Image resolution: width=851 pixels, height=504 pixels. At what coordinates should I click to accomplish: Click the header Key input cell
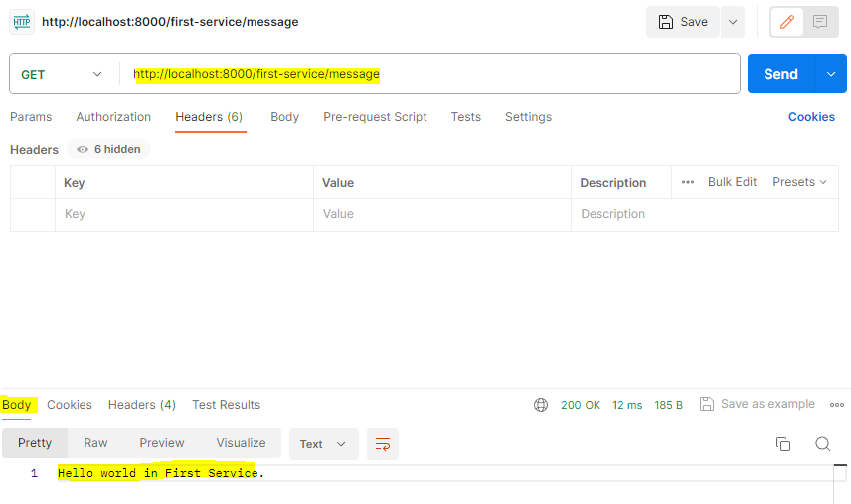[x=184, y=215]
